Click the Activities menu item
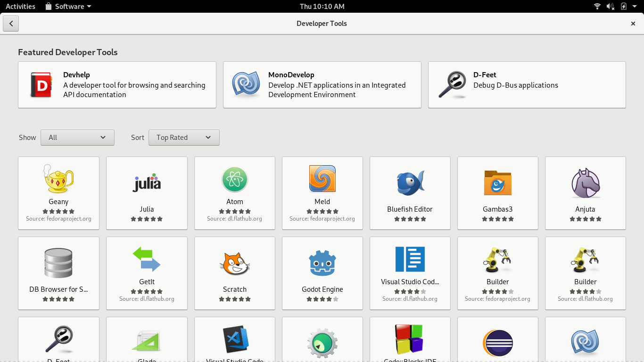 20,6
